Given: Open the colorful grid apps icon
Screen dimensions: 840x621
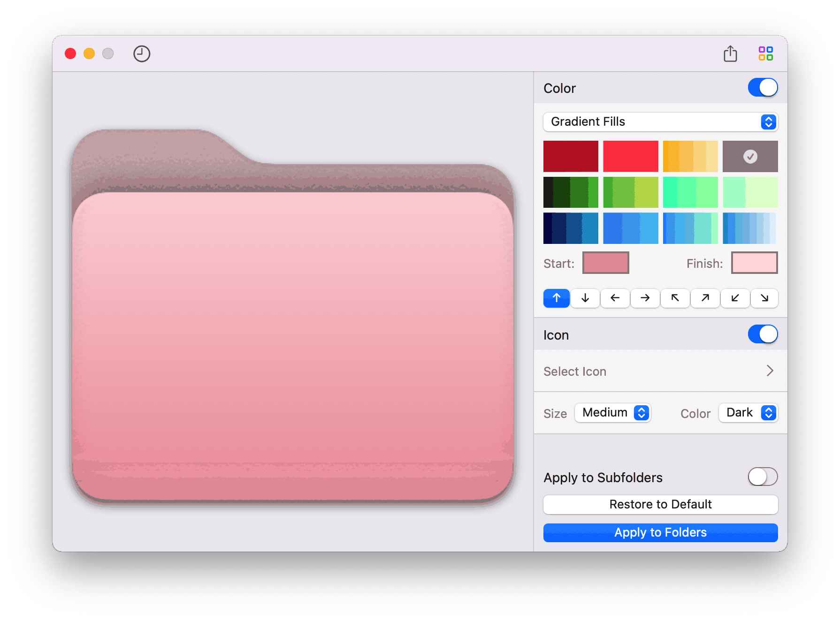Looking at the screenshot, I should [766, 53].
